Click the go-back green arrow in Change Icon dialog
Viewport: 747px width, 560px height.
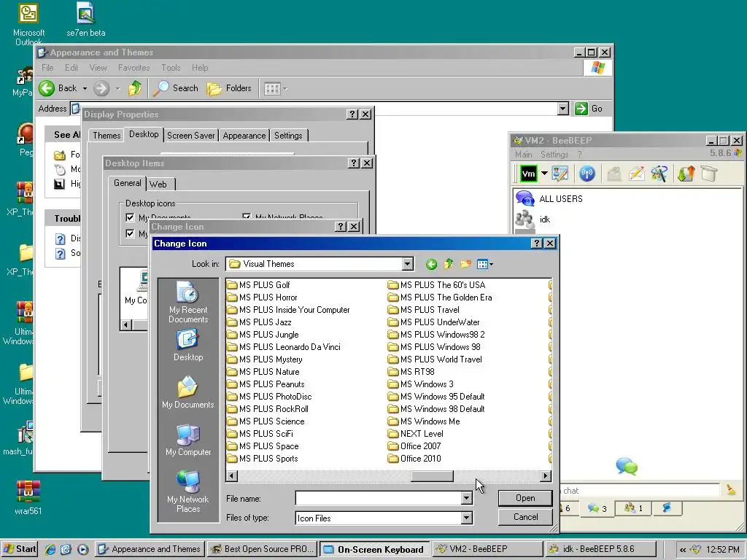click(431, 264)
